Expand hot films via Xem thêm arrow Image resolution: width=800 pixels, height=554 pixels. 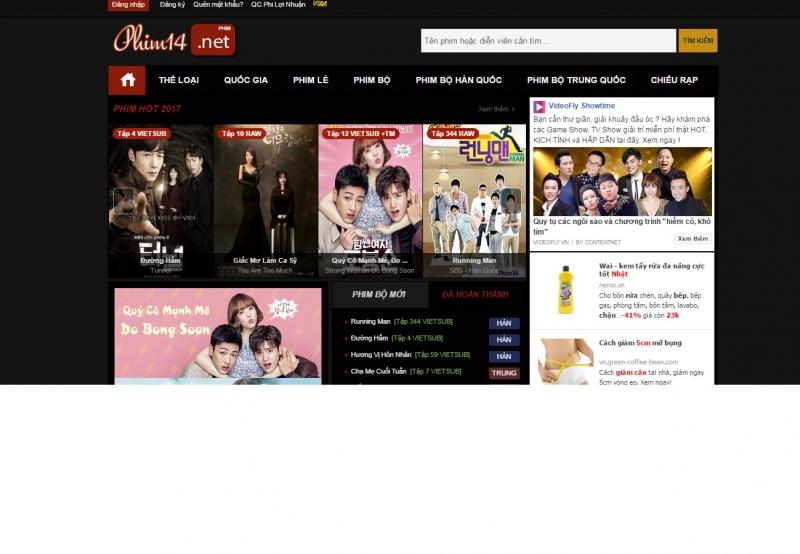click(497, 109)
